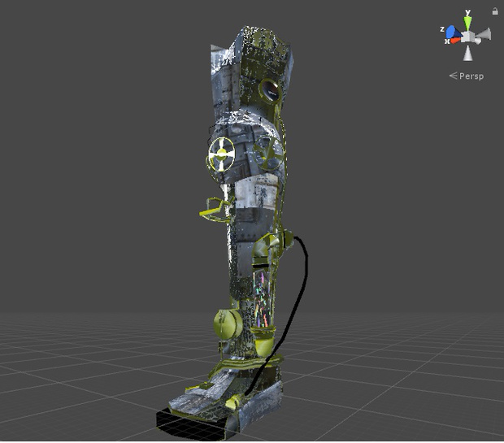Select the white valve wheel on the model
The image size is (504, 443).
pyautogui.click(x=221, y=153)
